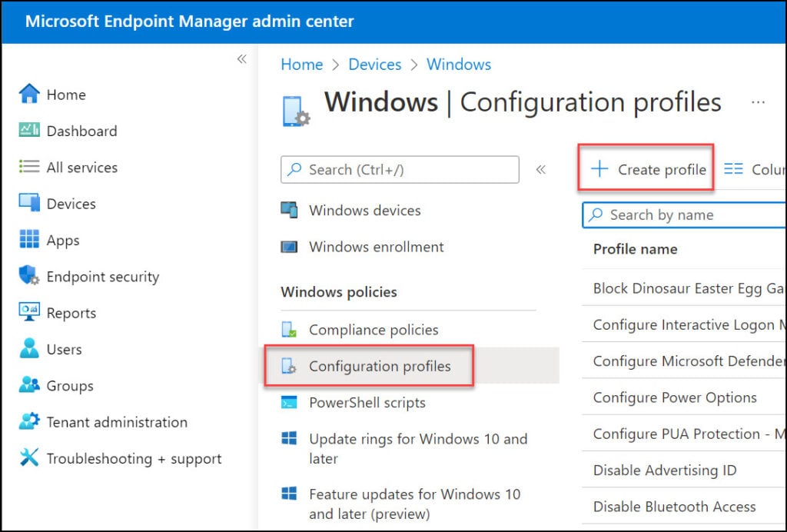The image size is (787, 532).
Task: Collapse the Windows blade menu pane
Action: tap(540, 169)
